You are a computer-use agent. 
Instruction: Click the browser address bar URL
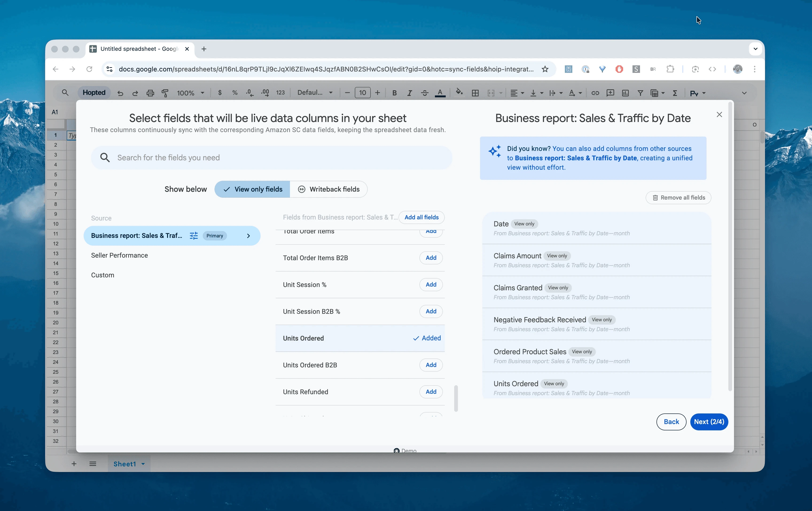326,69
